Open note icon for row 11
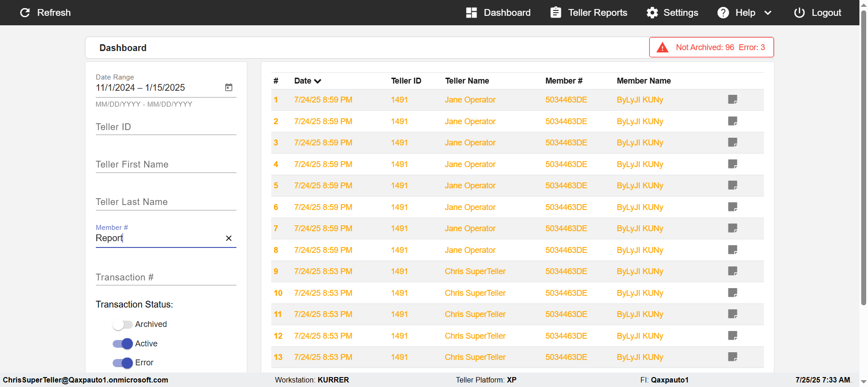The height and width of the screenshot is (387, 868). pos(733,314)
